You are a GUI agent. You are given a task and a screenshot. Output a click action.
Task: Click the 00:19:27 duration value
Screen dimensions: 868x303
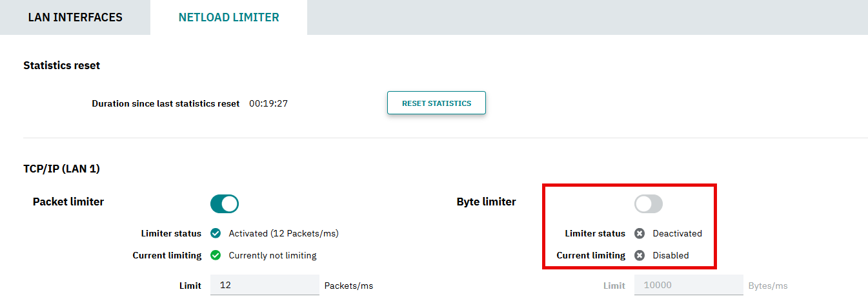coord(268,103)
